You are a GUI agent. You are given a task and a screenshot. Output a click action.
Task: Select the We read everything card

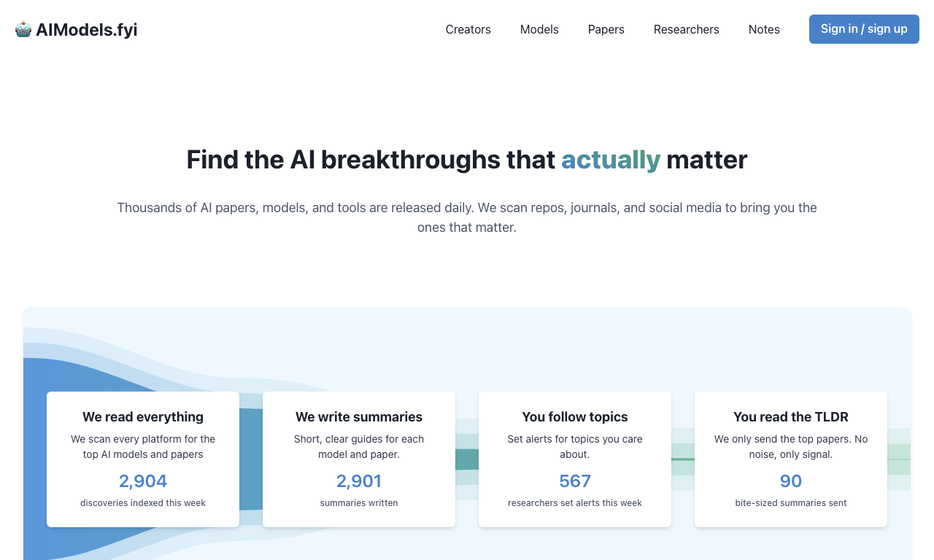143,459
